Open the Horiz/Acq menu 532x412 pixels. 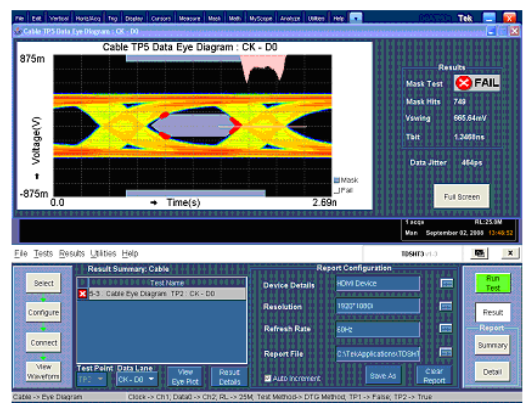click(x=88, y=18)
